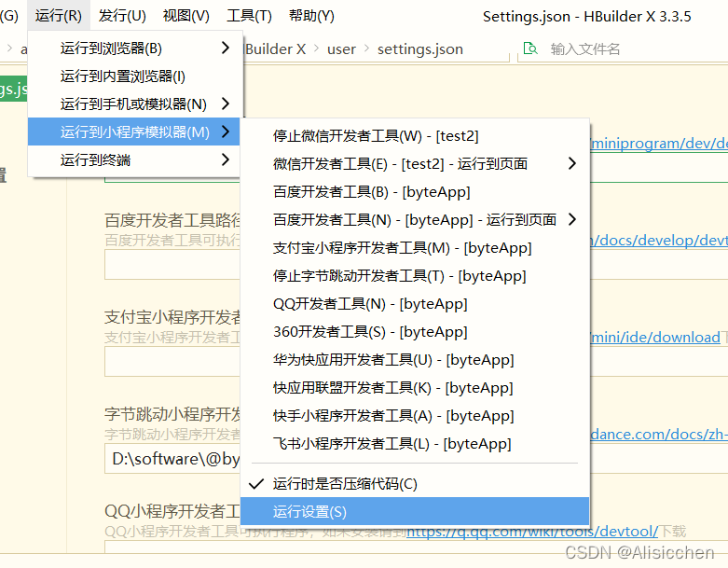Viewport: 728px width, 568px height.
Task: Click the 支付宝小程序开发者工具 path input field
Action: 172,361
